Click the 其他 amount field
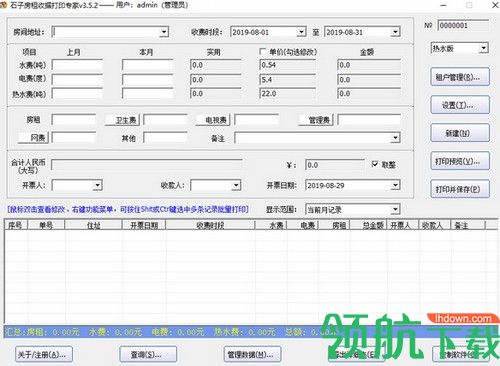The width and height of the screenshot is (500, 366). point(166,137)
